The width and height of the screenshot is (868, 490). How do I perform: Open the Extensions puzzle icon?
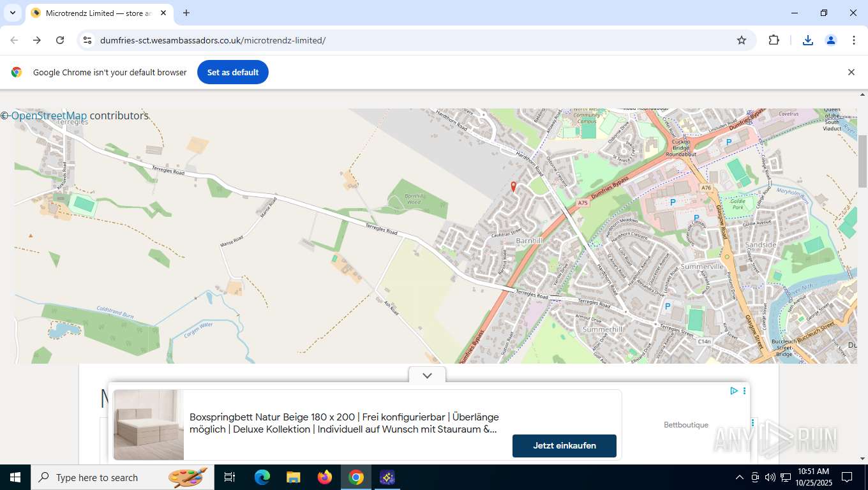pyautogui.click(x=774, y=40)
